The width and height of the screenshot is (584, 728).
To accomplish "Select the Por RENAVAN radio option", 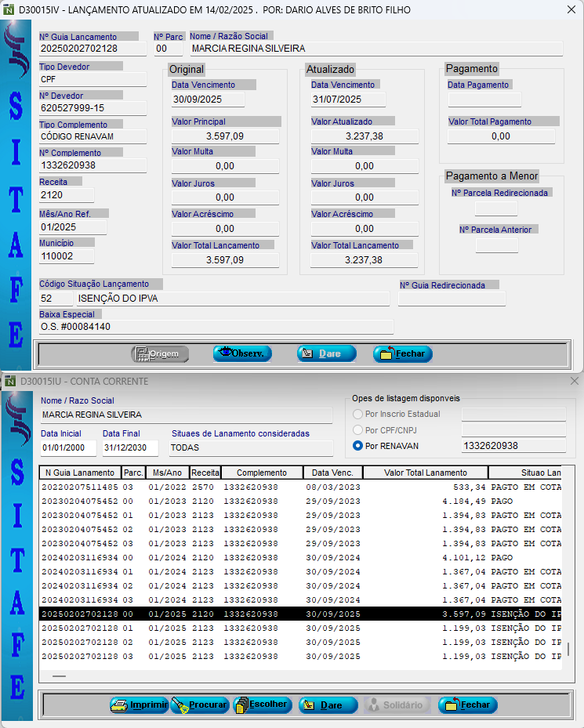I will click(358, 446).
